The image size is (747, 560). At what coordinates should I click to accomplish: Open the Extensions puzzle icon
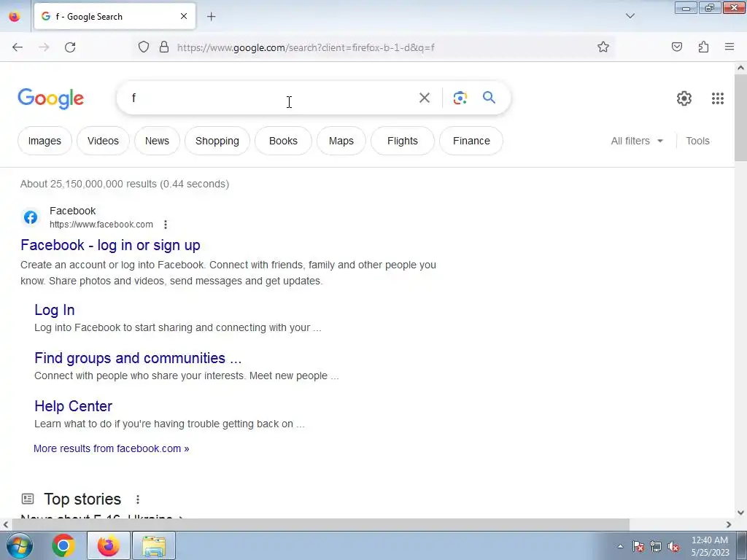pyautogui.click(x=703, y=47)
